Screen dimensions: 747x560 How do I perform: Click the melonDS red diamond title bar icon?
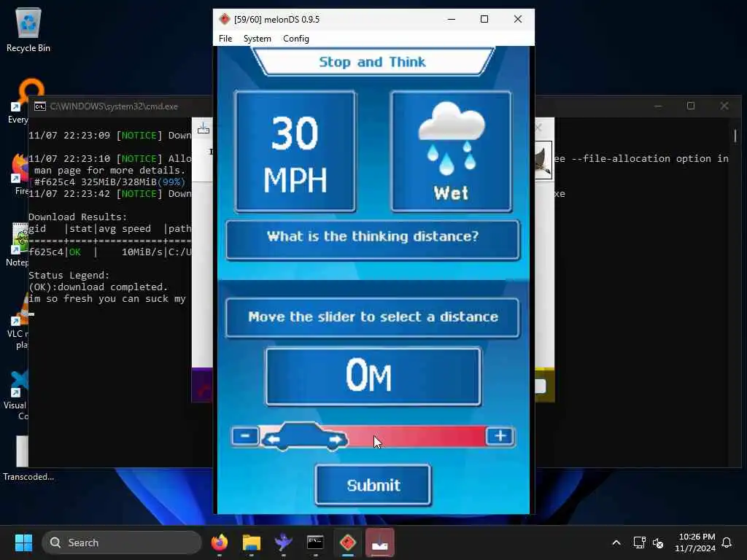225,20
